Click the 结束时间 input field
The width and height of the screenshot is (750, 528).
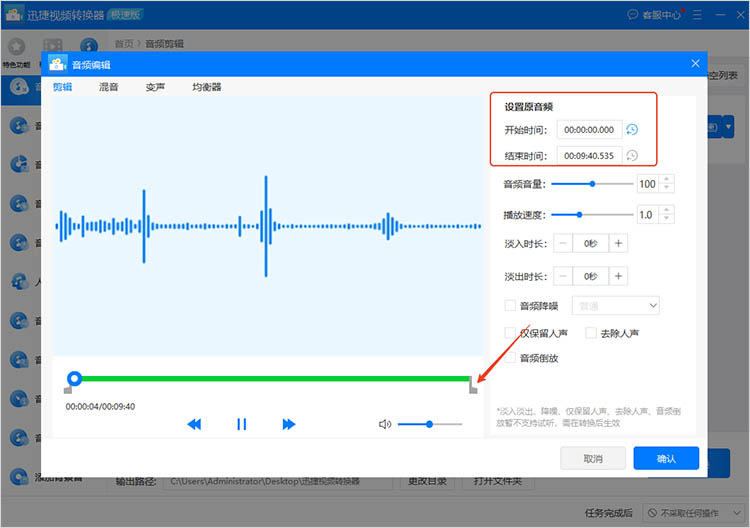pyautogui.click(x=589, y=155)
